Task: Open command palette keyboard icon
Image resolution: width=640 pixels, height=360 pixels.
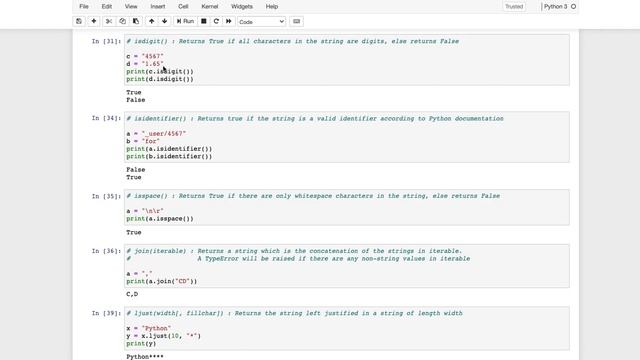Action: point(297,21)
